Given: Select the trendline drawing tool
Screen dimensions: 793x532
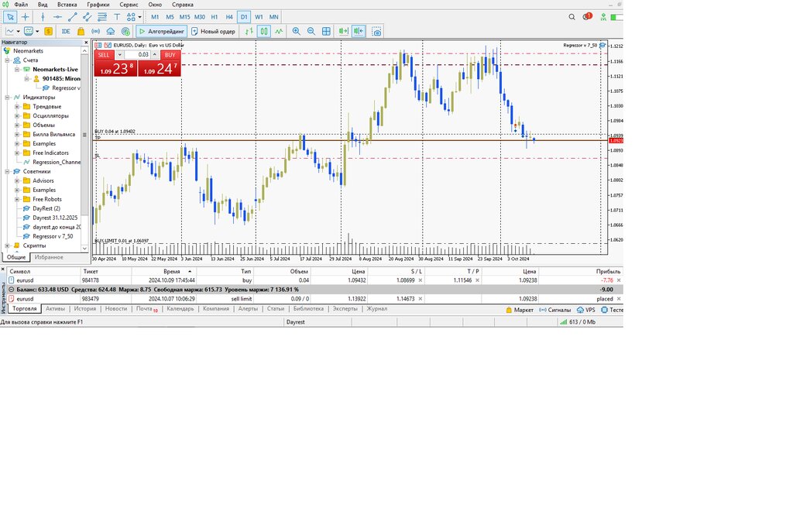Looking at the screenshot, I should (72, 17).
